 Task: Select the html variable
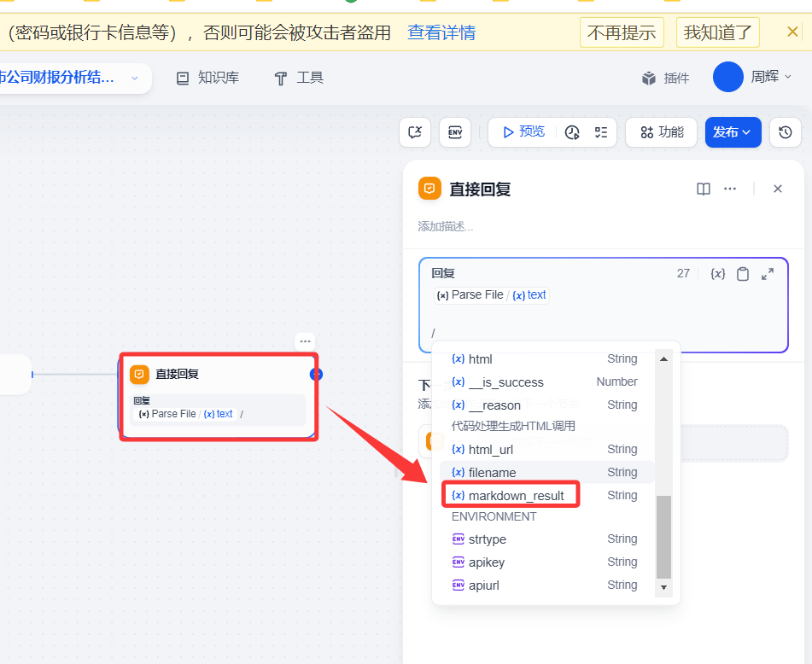click(x=546, y=358)
